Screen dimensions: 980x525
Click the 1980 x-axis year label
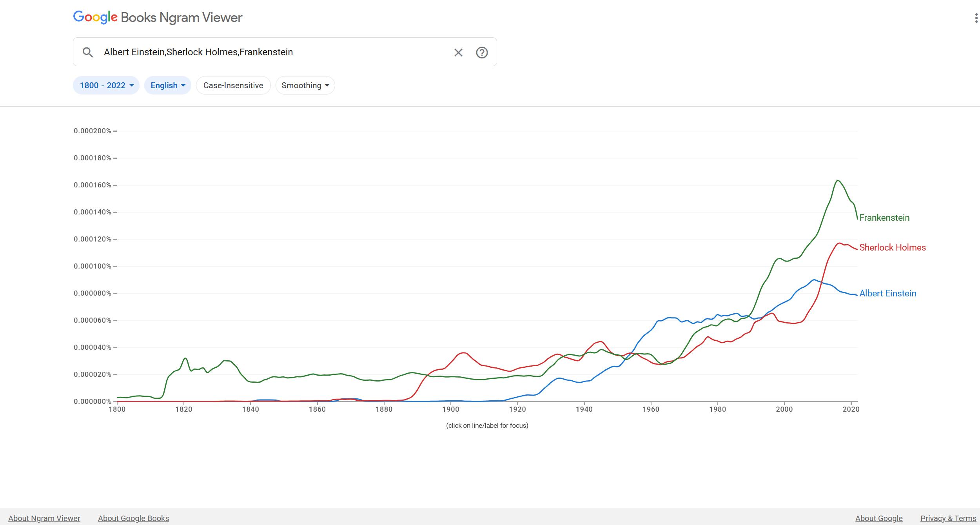[x=718, y=409]
